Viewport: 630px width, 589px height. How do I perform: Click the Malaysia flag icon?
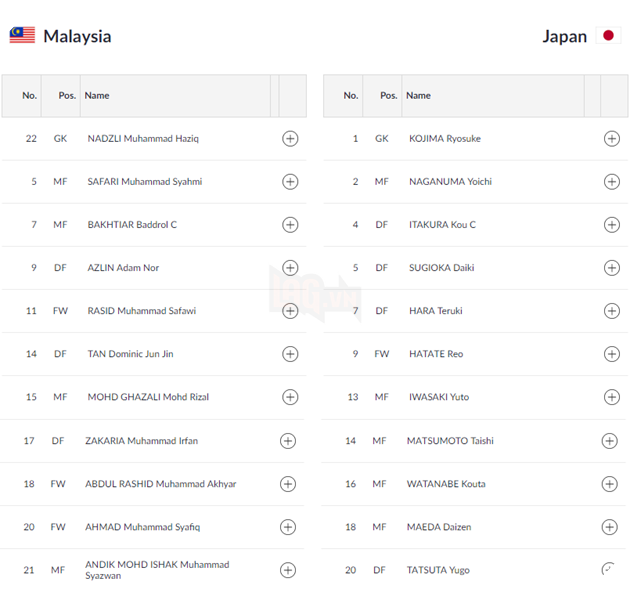tap(22, 35)
